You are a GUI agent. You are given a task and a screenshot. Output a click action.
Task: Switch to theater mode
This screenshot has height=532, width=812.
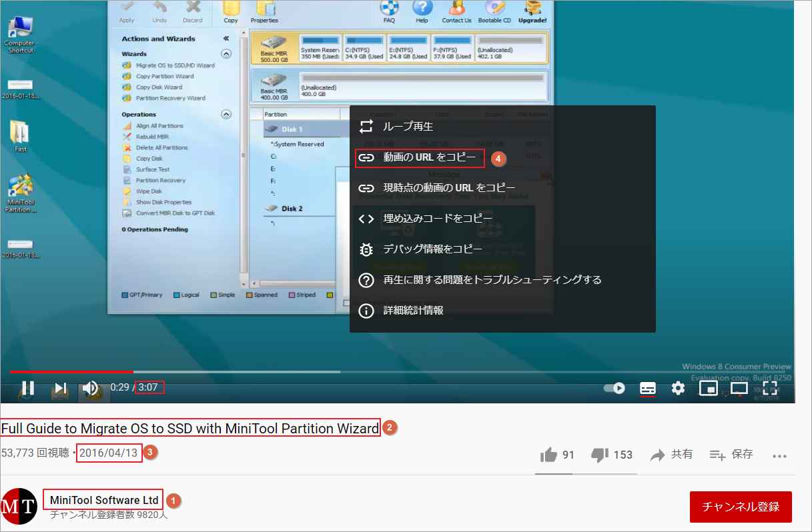[x=739, y=388]
